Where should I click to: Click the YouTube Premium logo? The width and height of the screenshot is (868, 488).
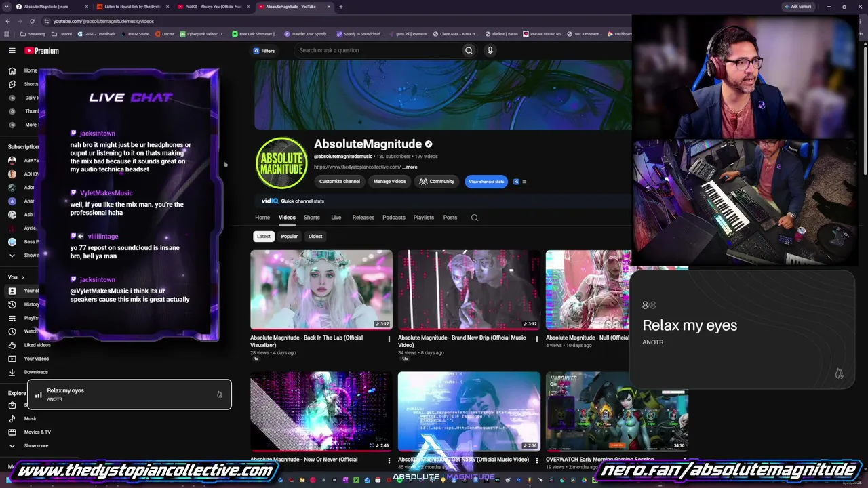point(42,51)
